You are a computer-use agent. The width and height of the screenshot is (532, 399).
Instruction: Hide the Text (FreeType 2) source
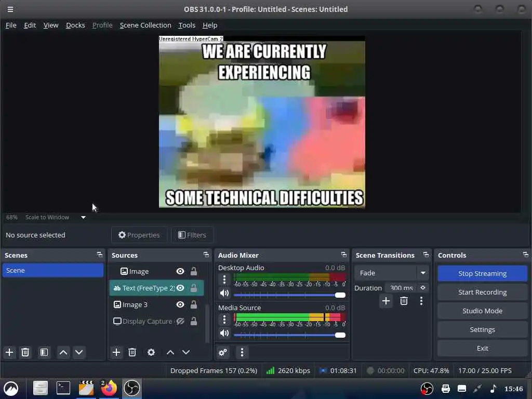180,288
